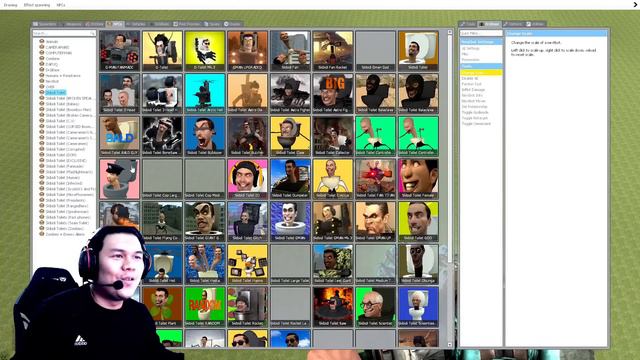The width and height of the screenshot is (640, 360).
Task: Spawn the Skibidi Toilet Bonesaw NPC
Action: [x=162, y=136]
